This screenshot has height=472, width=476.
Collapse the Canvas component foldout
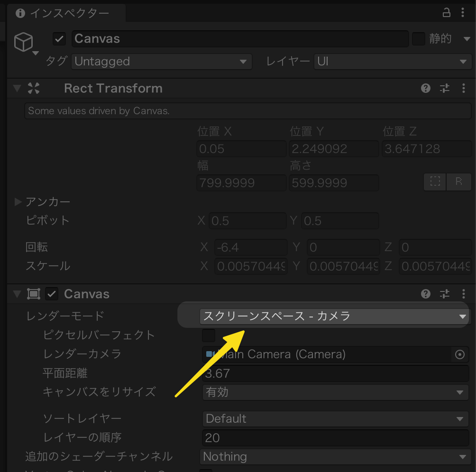(x=17, y=294)
